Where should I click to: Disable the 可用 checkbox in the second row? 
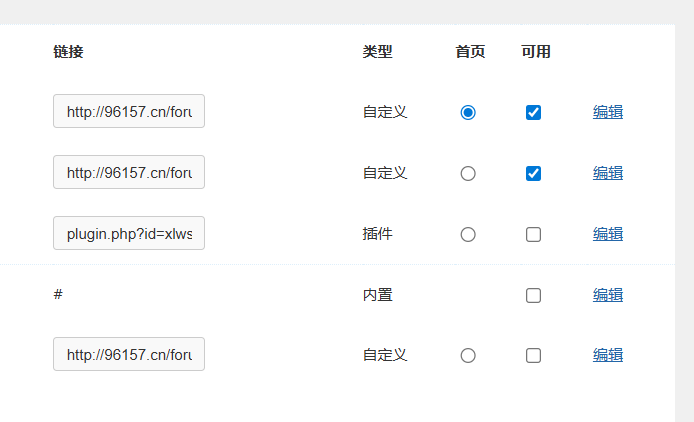point(533,174)
